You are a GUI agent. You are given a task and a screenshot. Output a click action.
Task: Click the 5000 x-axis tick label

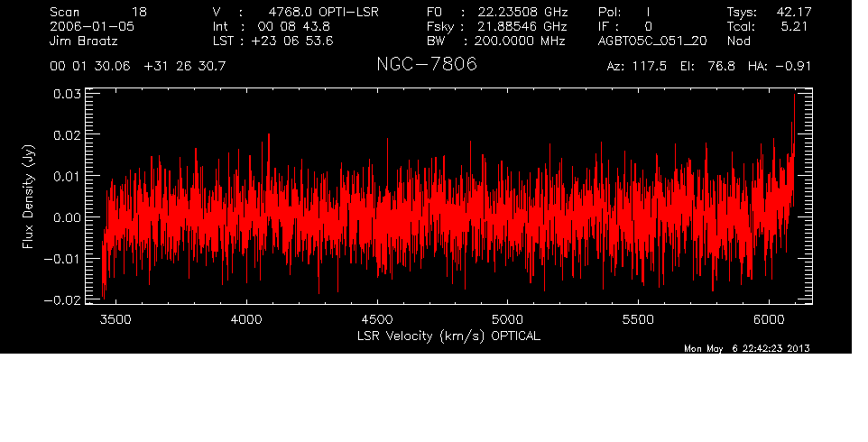pyautogui.click(x=508, y=319)
